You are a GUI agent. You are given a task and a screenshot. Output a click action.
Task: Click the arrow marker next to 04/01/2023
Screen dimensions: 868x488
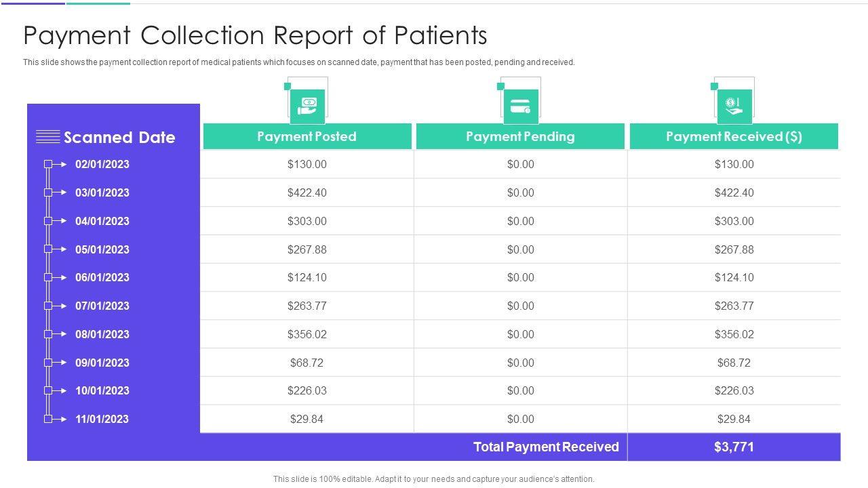point(56,221)
